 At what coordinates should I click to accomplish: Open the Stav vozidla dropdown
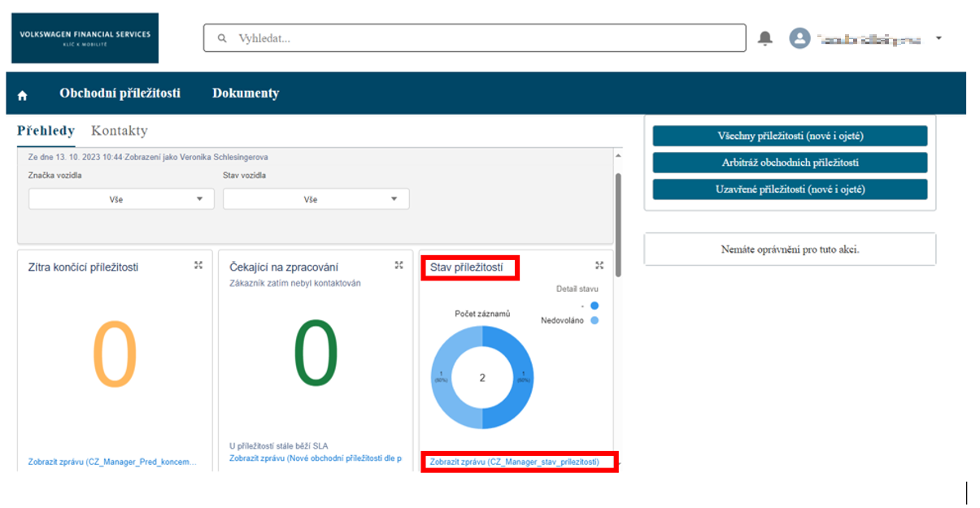coord(316,199)
